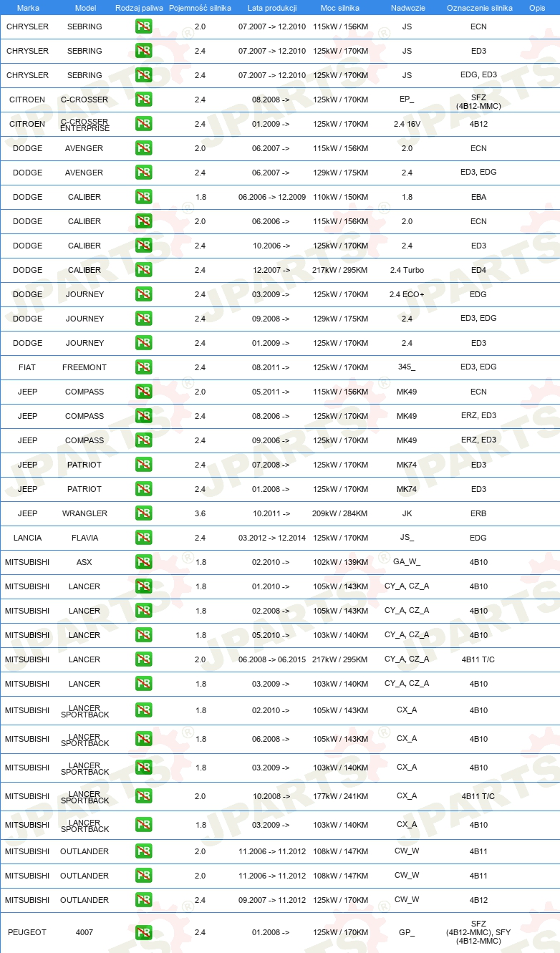Select the WRANGLER model cell
The width and height of the screenshot is (560, 953).
tap(85, 513)
